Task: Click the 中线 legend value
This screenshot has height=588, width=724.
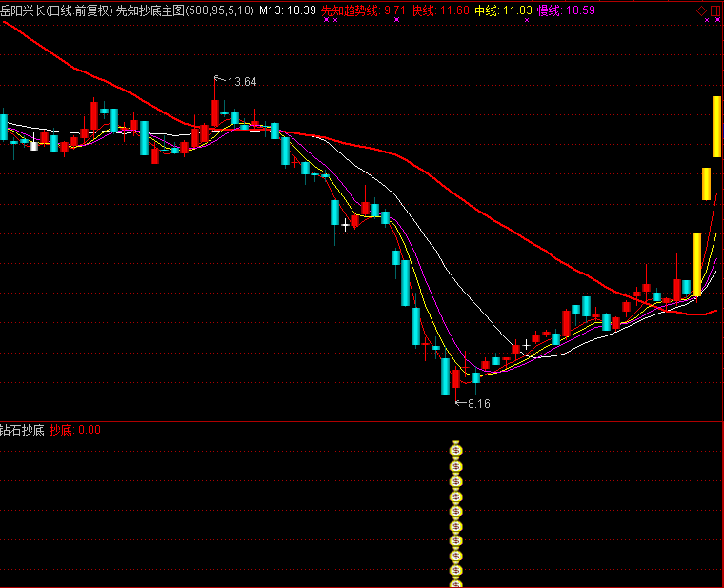Action: tap(517, 10)
